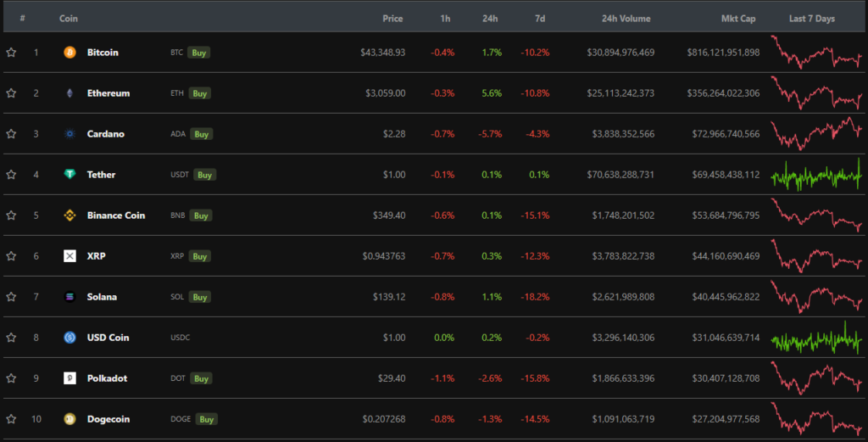
Task: Toggle the favorite star for Tether
Action: (11, 175)
